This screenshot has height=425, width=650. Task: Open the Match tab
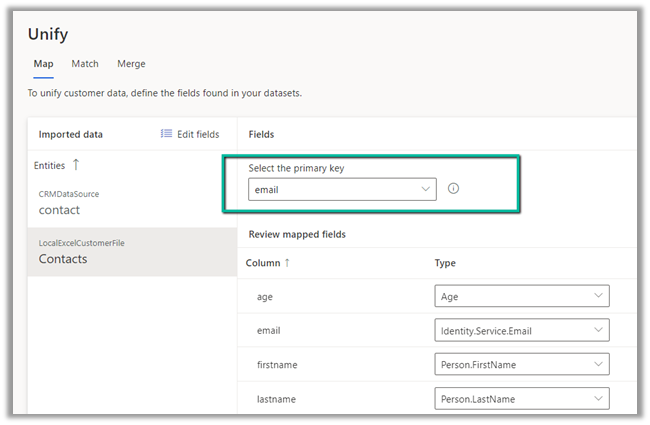(85, 64)
